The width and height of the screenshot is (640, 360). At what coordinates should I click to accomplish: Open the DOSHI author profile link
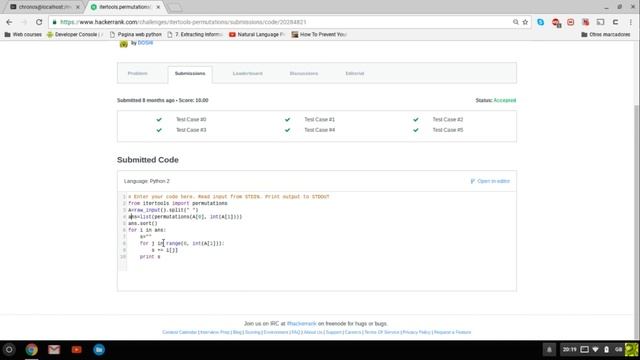[145, 43]
